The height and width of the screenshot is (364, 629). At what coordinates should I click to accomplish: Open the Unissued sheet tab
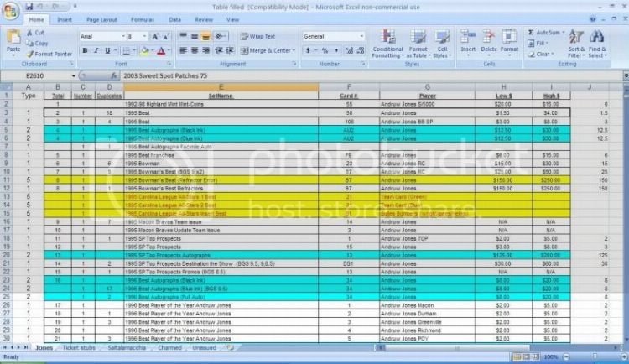click(204, 347)
